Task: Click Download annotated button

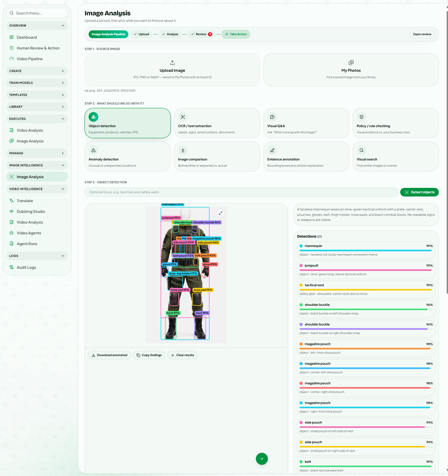Action: click(x=110, y=355)
